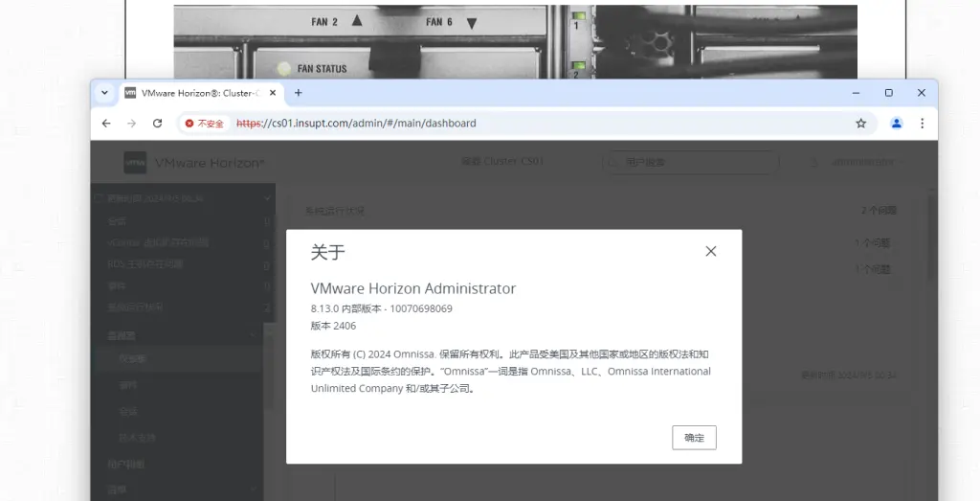This screenshot has height=501, width=980.
Task: Click the 确定 button in the About dialog
Action: tap(694, 438)
